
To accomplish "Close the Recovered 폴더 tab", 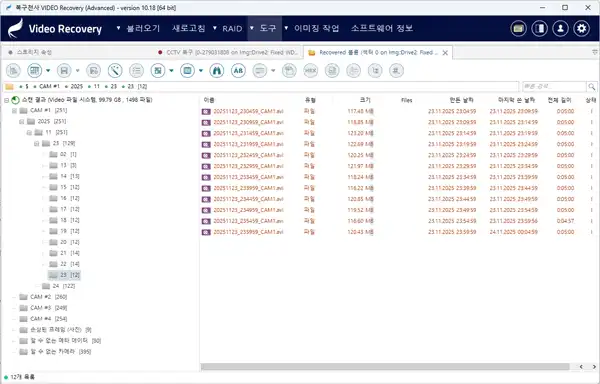I will pos(445,53).
